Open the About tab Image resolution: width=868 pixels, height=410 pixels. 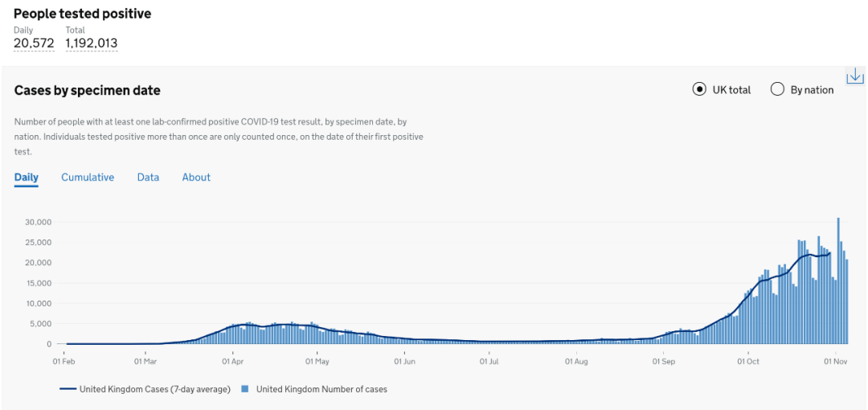[197, 178]
